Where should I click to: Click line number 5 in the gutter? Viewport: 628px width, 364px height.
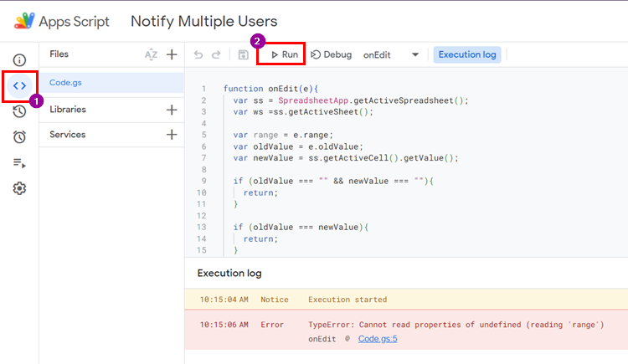[203, 135]
